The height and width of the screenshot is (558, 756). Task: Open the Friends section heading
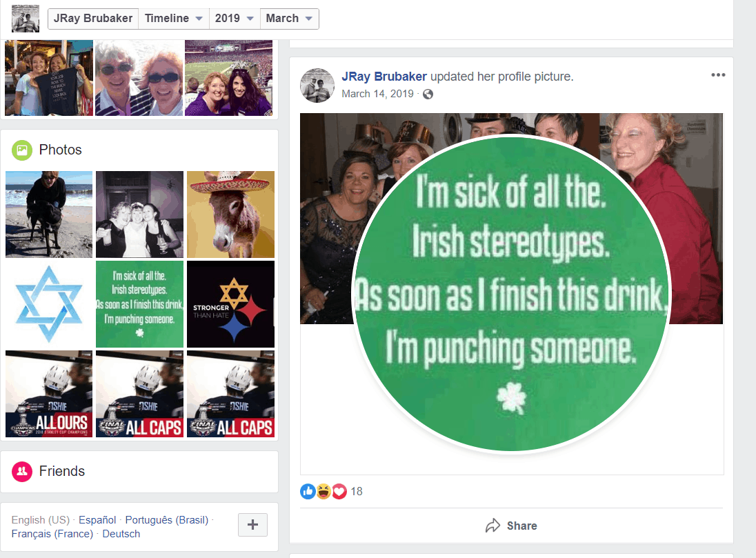[61, 471]
